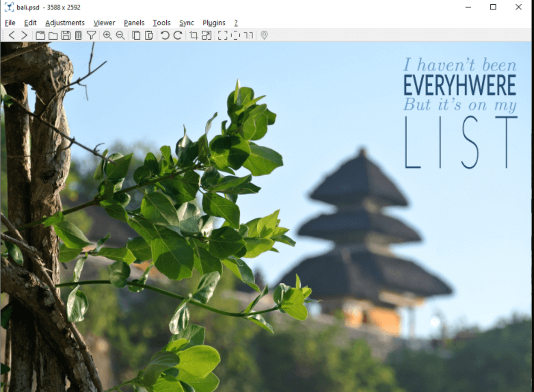
Task: Zoom out with the magnifier minus icon
Action: pos(120,35)
